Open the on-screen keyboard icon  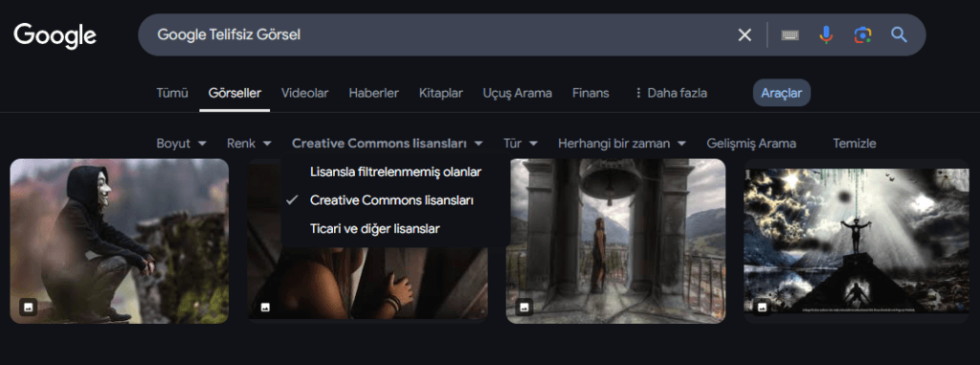790,35
